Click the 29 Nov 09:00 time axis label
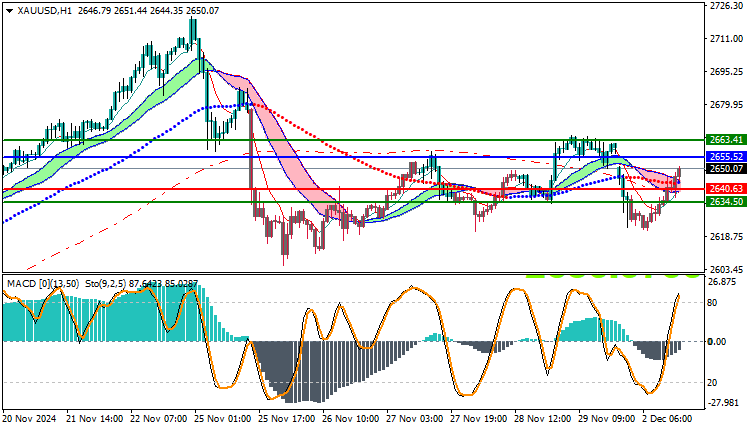This screenshot has height=430, width=750. click(607, 419)
